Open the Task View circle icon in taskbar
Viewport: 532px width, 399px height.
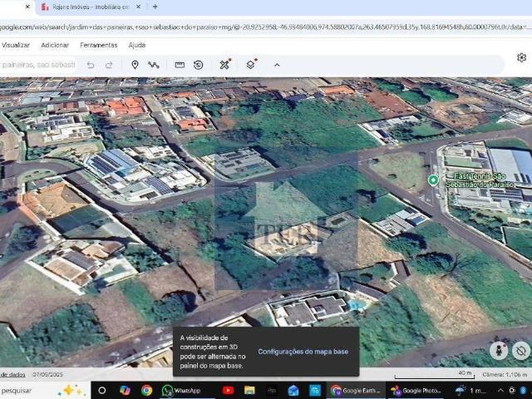point(101,391)
